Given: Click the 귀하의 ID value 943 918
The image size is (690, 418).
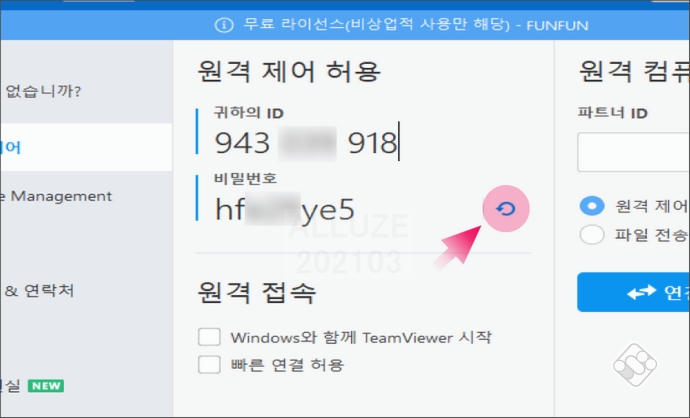Looking at the screenshot, I should coord(306,143).
